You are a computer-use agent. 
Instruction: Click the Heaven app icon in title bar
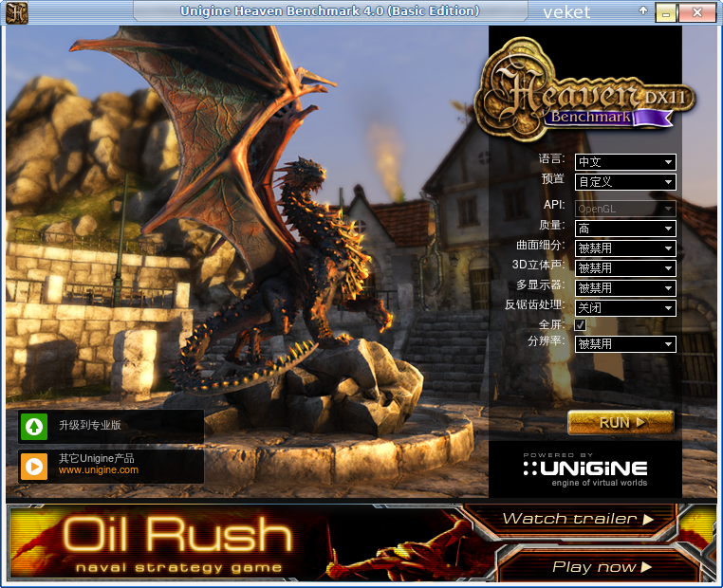tap(17, 12)
